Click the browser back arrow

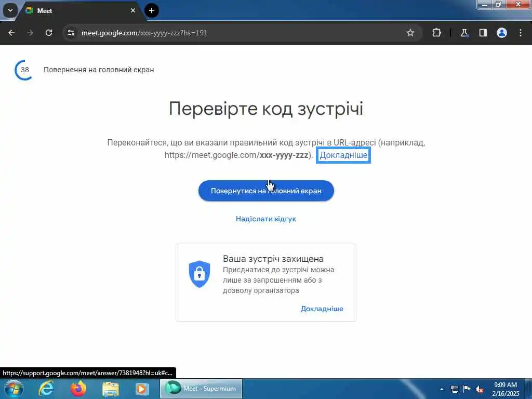pyautogui.click(x=11, y=33)
